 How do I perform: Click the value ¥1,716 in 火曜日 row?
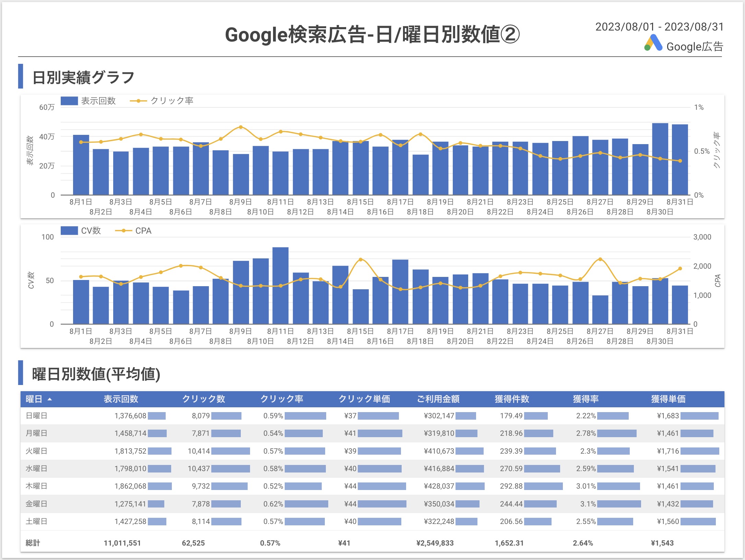click(x=668, y=451)
